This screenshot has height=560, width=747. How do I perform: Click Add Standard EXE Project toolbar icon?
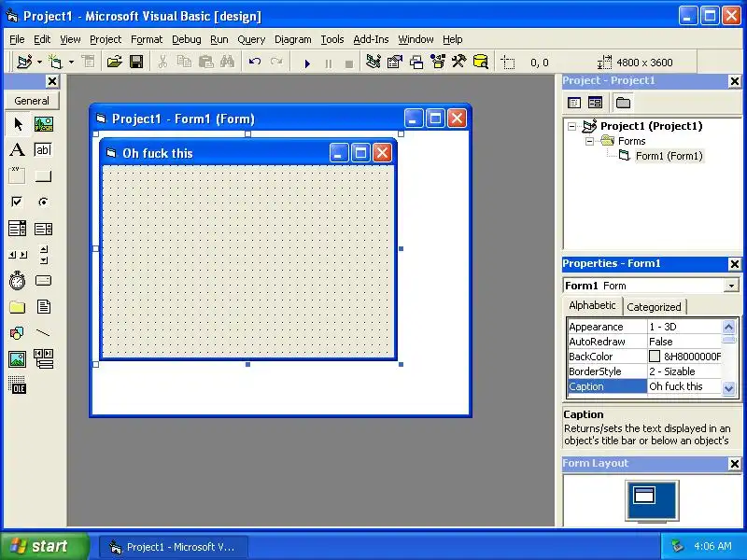coord(24,62)
